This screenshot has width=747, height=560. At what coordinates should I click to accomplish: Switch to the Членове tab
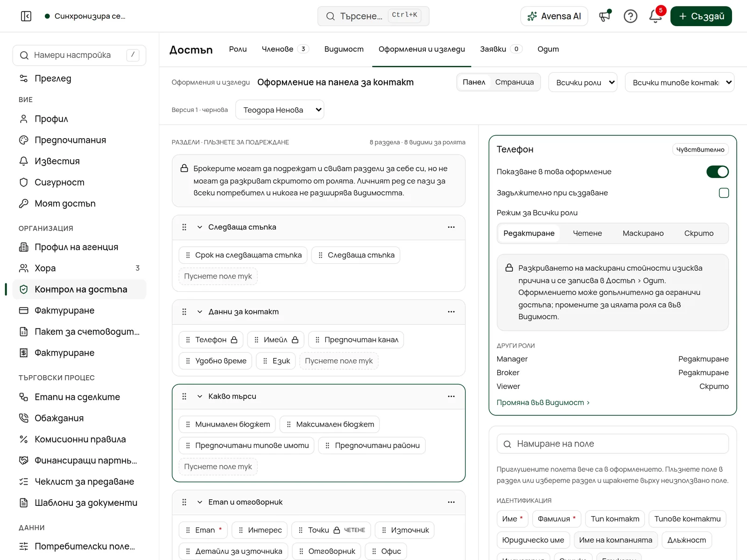285,49
